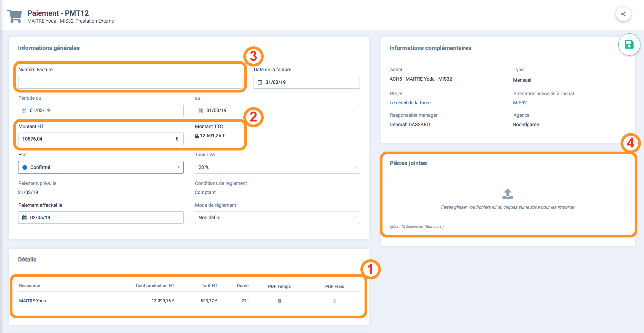Click the Comptant payment condition text

click(x=205, y=192)
